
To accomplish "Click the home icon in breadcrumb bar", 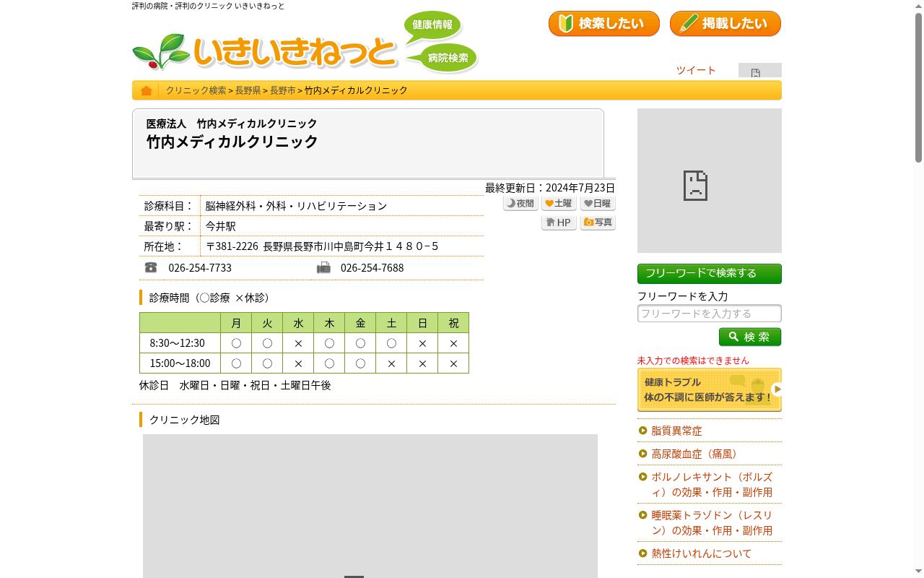I will coord(146,90).
